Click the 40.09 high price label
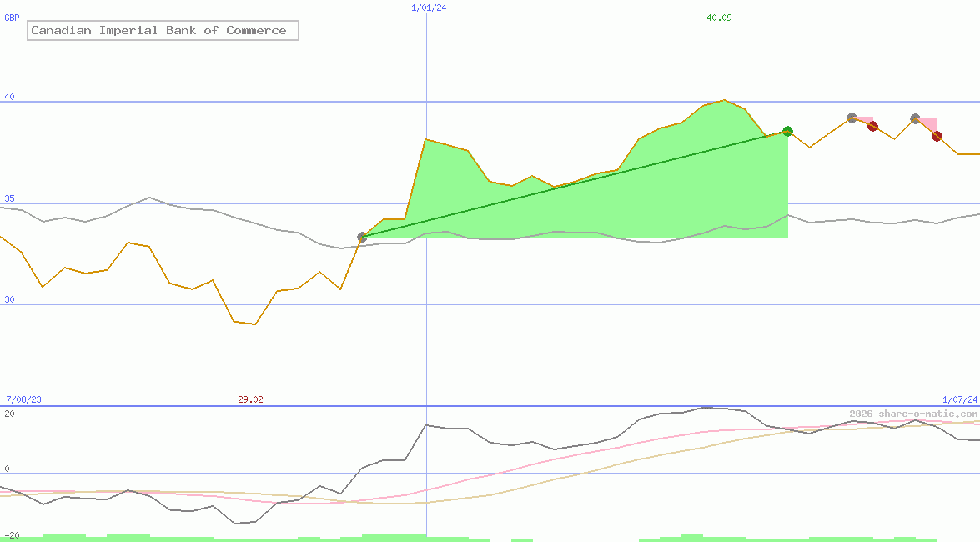The width and height of the screenshot is (980, 542). click(x=719, y=18)
